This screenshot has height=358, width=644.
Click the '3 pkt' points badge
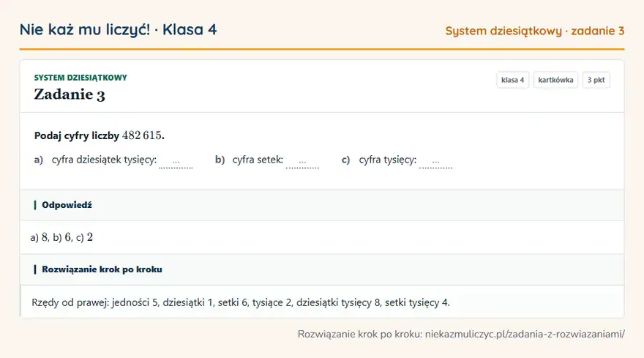(596, 80)
